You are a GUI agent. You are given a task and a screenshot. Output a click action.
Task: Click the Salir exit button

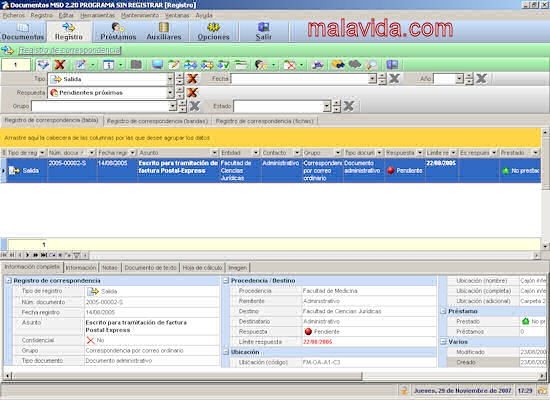[x=263, y=32]
